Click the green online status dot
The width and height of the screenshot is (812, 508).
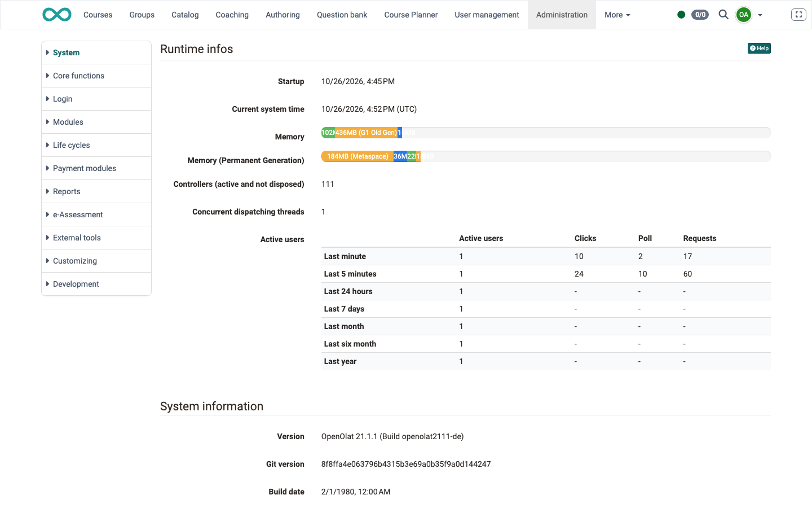point(681,15)
